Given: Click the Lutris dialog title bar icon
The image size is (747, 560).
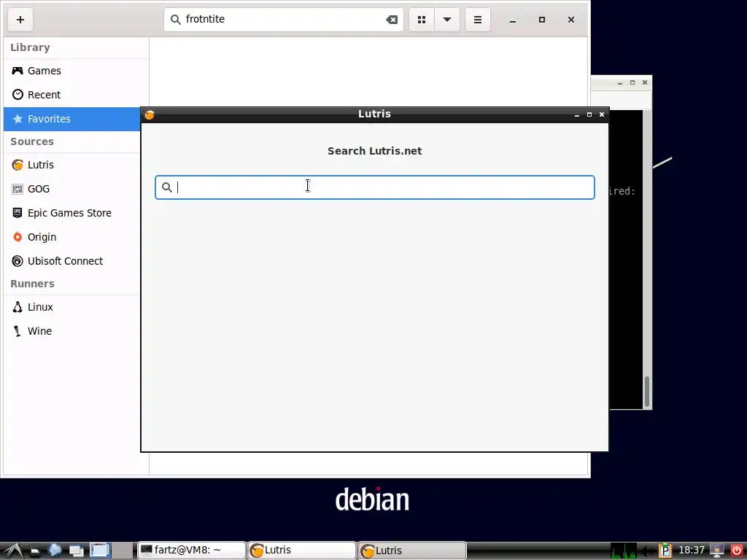Looking at the screenshot, I should [x=150, y=114].
